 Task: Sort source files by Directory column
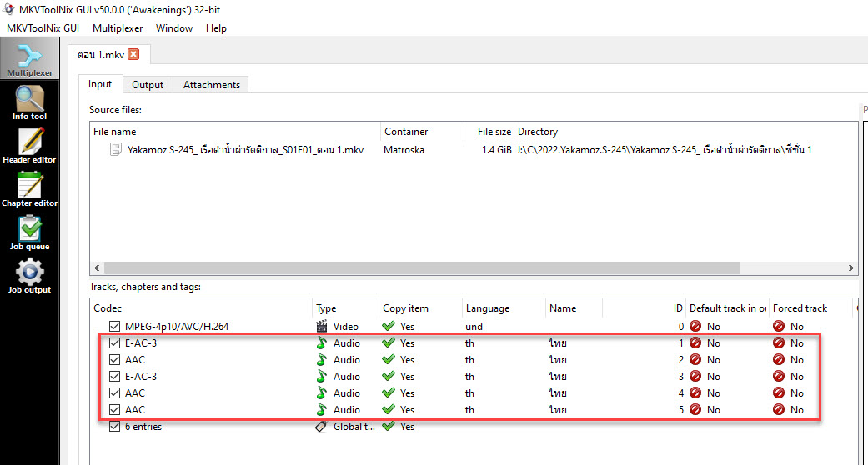point(685,132)
